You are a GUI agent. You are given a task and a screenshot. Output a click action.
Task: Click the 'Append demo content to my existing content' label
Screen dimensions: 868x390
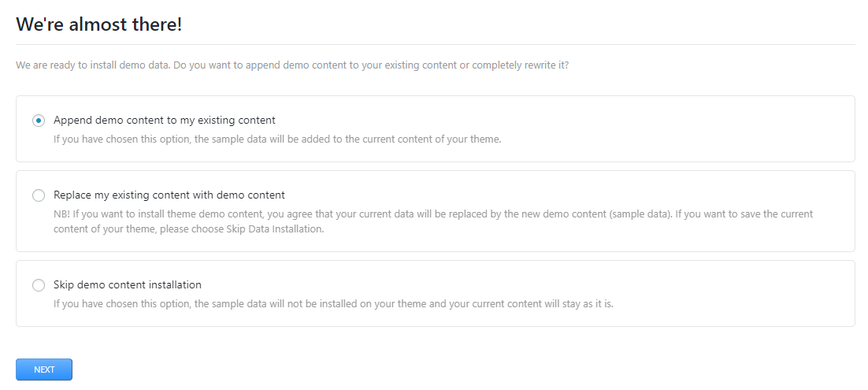pos(164,121)
